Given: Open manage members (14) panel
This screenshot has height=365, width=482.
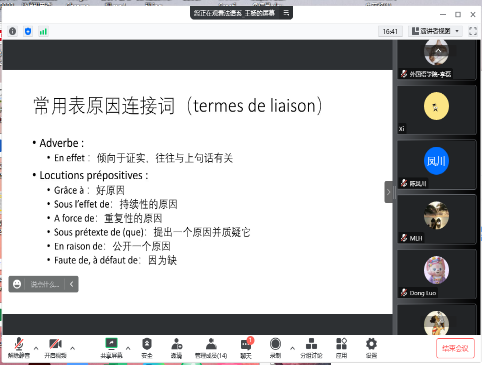Looking at the screenshot, I should tap(211, 348).
